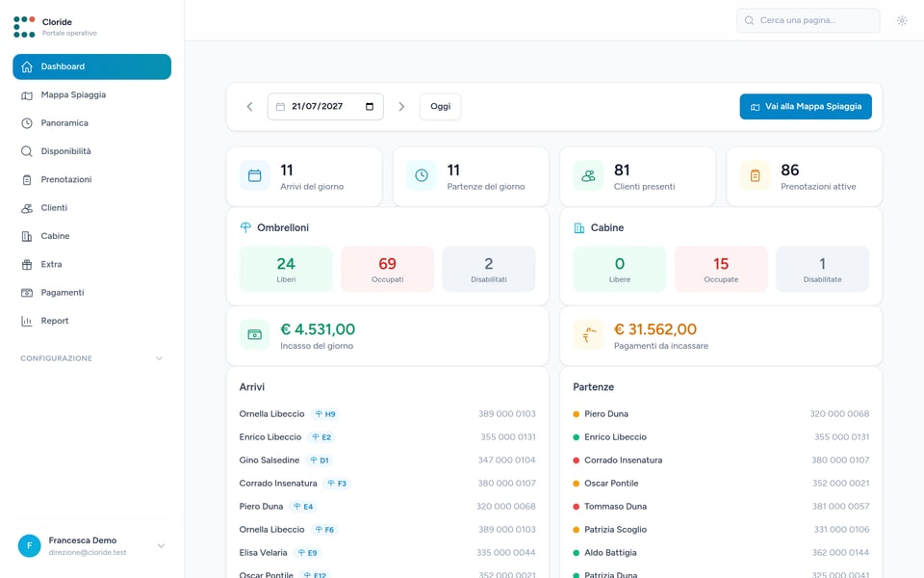Click the Pagamenti banknote icon

pyautogui.click(x=27, y=293)
